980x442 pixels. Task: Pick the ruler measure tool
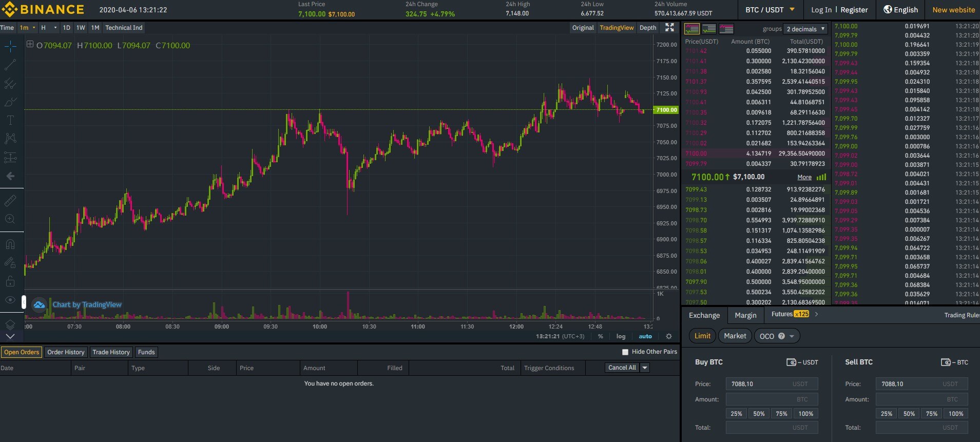10,200
